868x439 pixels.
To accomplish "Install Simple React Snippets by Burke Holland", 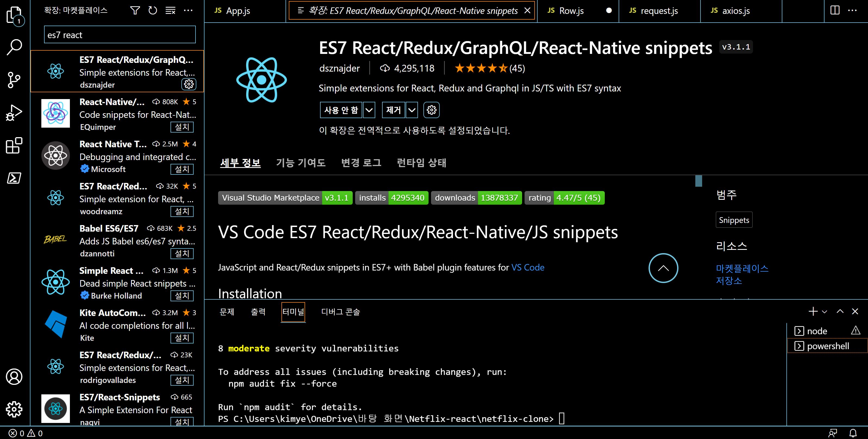I will [182, 296].
